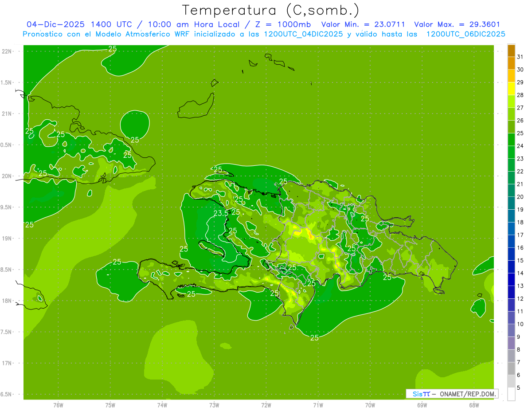The width and height of the screenshot is (532, 411).
Task: Click the yellow legend swatch between 28 and 29
Action: click(x=511, y=89)
